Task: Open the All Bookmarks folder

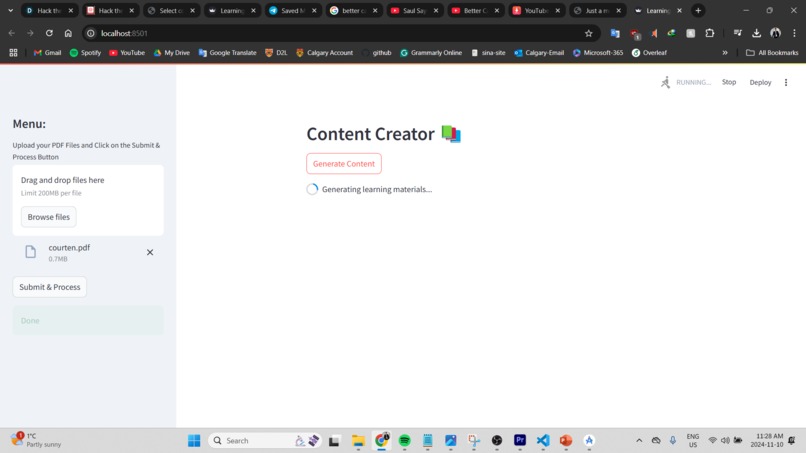Action: [x=772, y=52]
